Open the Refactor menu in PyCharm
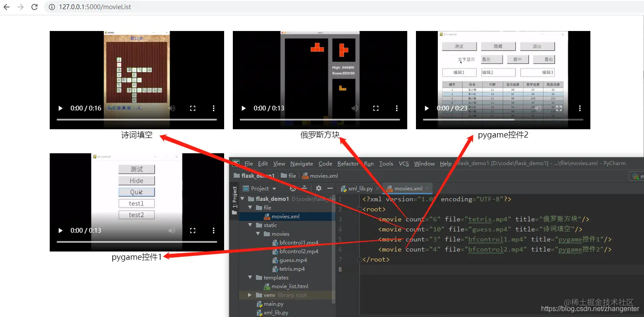The width and height of the screenshot is (644, 317). [348, 164]
